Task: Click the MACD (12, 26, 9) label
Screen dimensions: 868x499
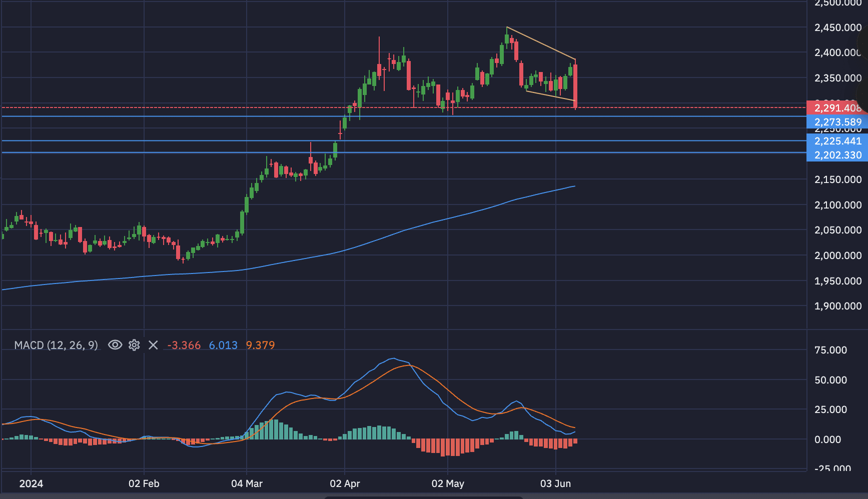Action: pyautogui.click(x=56, y=345)
